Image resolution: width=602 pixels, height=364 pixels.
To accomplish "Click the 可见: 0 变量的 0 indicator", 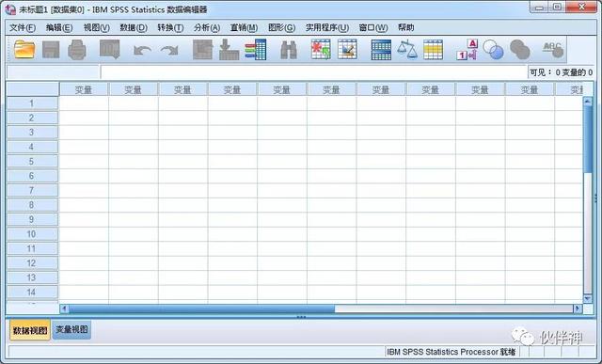I will click(x=561, y=72).
